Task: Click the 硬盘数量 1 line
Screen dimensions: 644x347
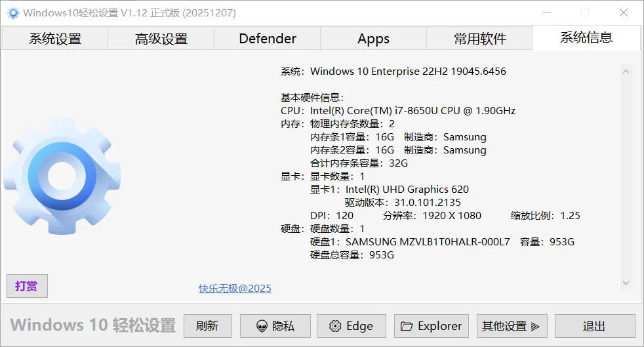Action: [x=337, y=229]
